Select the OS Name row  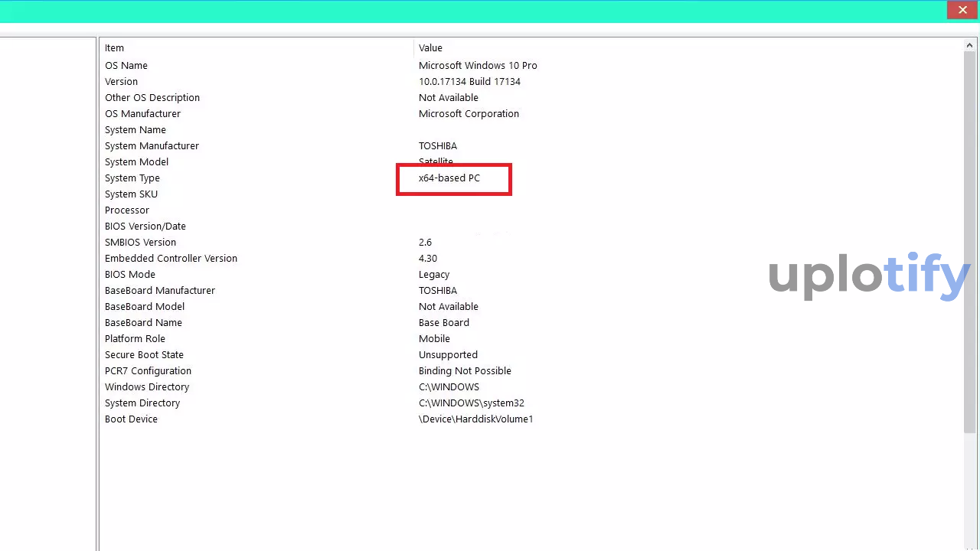531,65
